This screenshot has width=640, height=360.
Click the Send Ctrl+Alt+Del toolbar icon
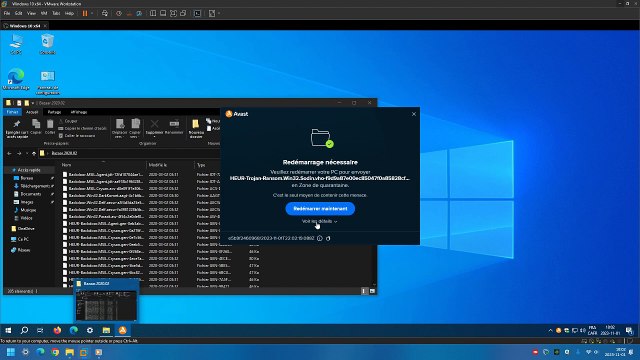[105, 13]
